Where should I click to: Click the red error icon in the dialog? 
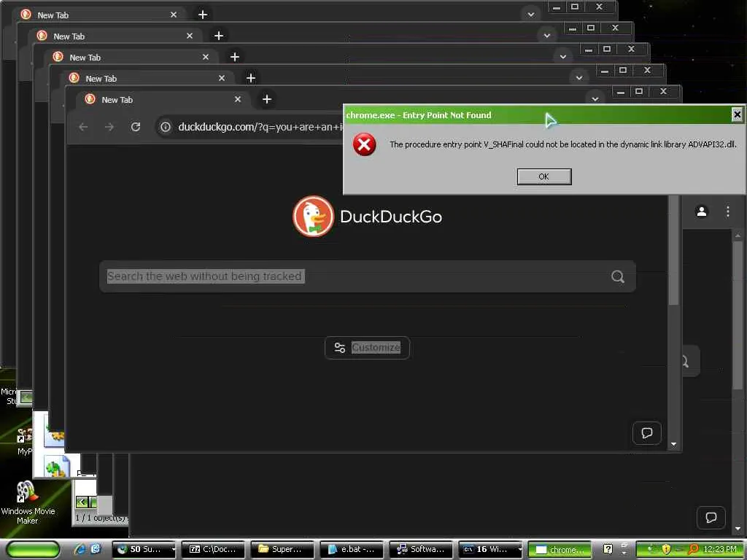[x=365, y=144]
